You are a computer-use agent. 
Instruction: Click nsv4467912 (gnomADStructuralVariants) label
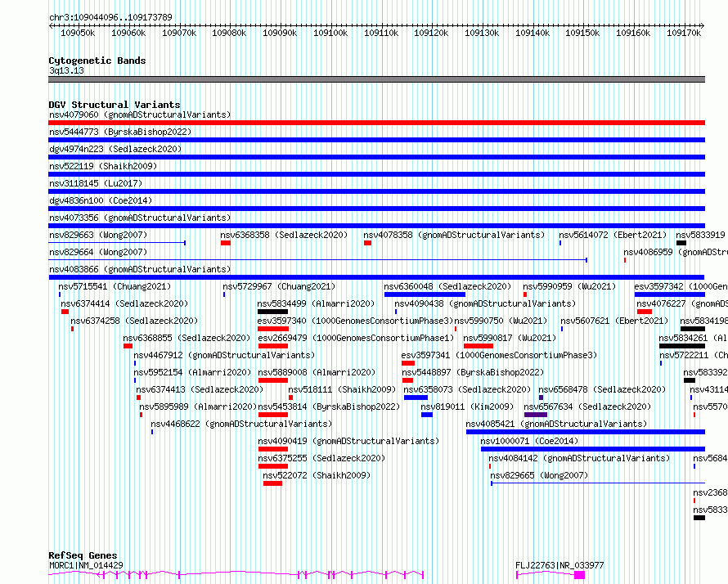pos(224,355)
